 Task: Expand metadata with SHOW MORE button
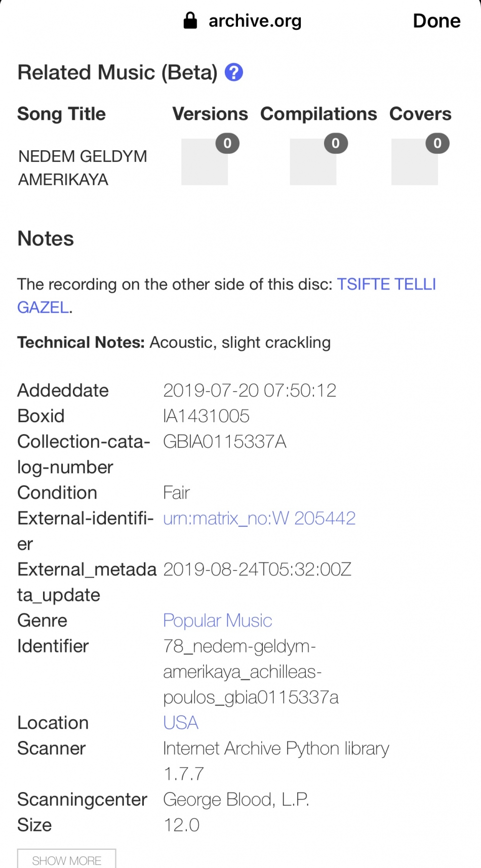(x=67, y=860)
